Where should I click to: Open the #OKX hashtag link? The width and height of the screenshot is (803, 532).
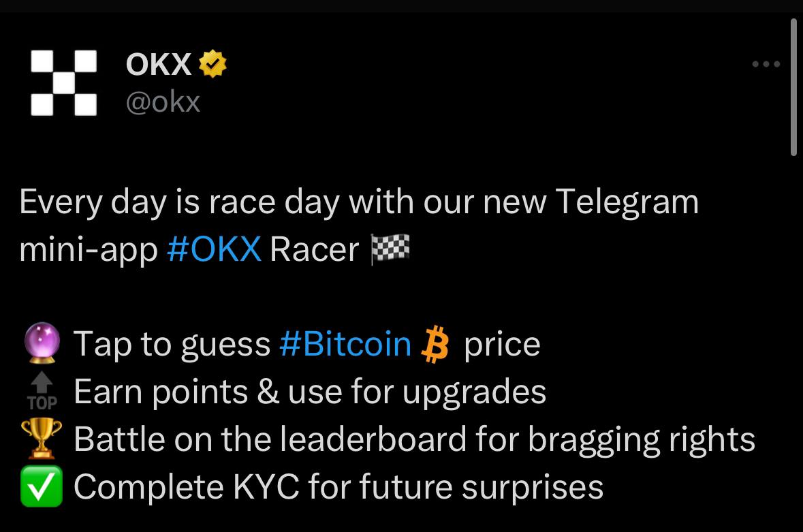213,250
